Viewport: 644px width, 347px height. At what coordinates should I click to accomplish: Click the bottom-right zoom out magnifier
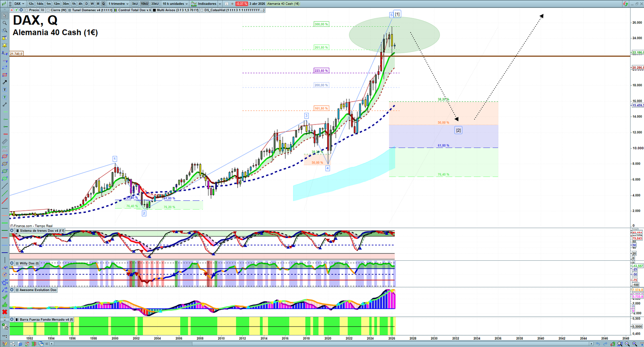[627, 344]
